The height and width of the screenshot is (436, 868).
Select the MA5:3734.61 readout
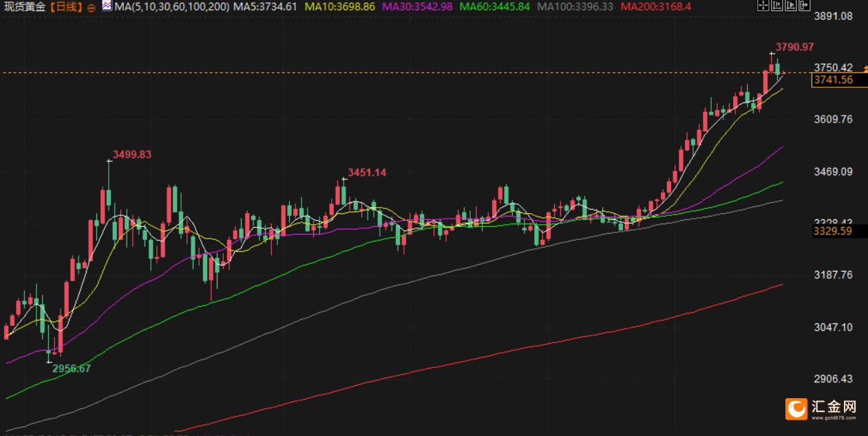point(265,7)
